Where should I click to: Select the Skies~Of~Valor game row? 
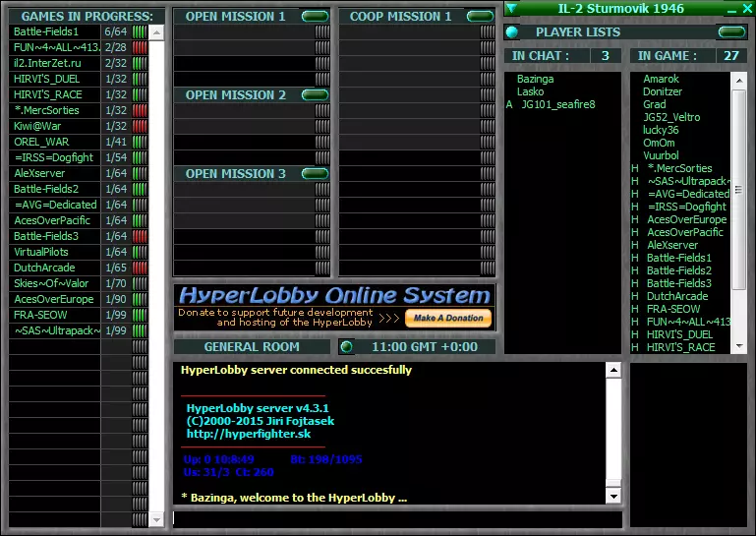pos(78,283)
